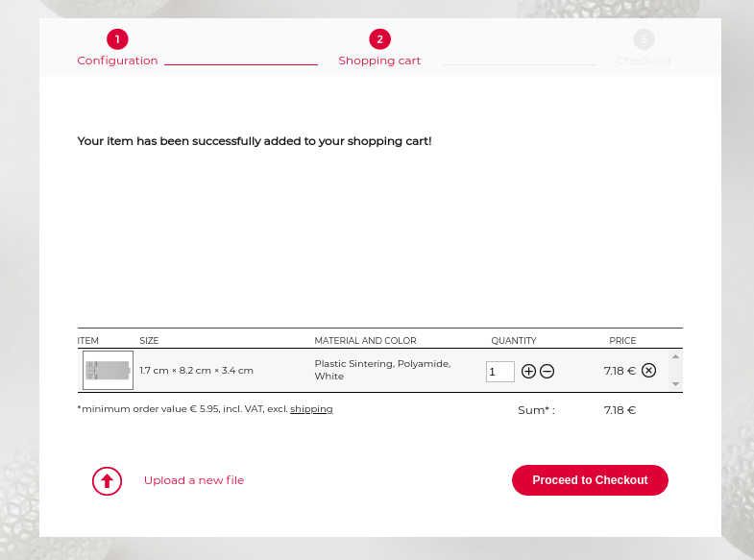
Task: Open the shipping info link
Action: coord(311,409)
